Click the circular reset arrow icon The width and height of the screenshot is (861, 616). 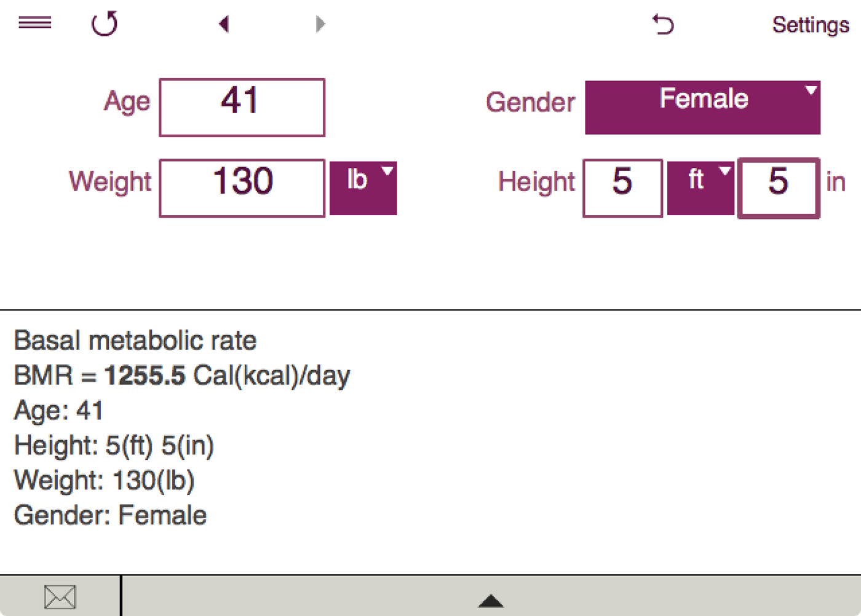click(105, 25)
